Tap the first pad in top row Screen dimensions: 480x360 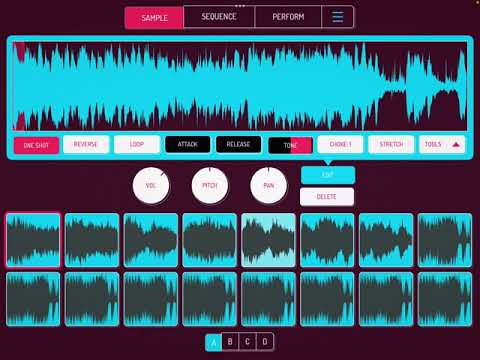pos(33,240)
